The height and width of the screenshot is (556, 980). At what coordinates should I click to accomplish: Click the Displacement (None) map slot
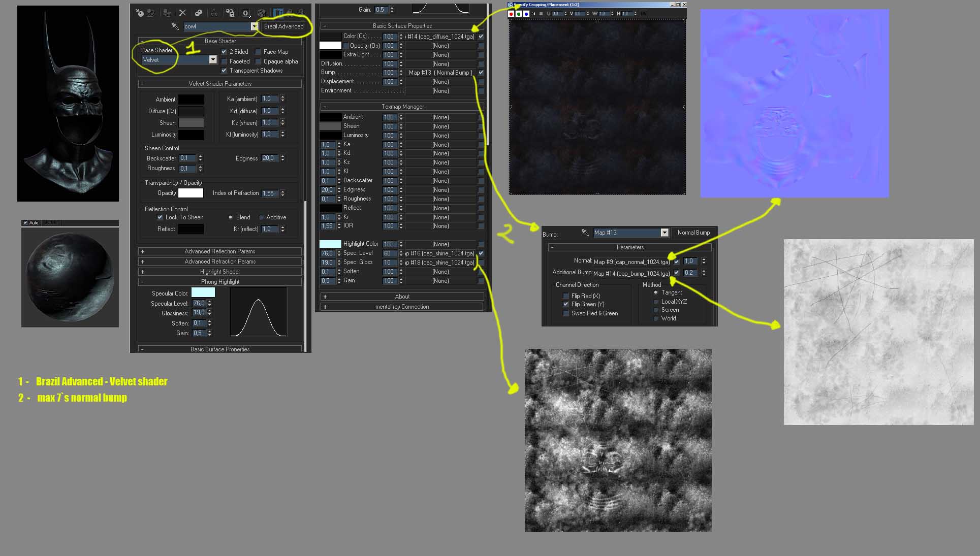(440, 82)
